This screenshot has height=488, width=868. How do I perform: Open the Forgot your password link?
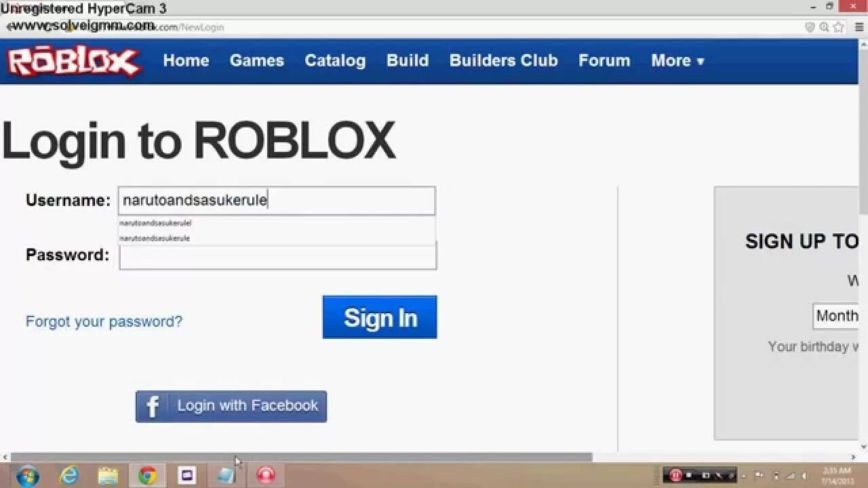[103, 321]
